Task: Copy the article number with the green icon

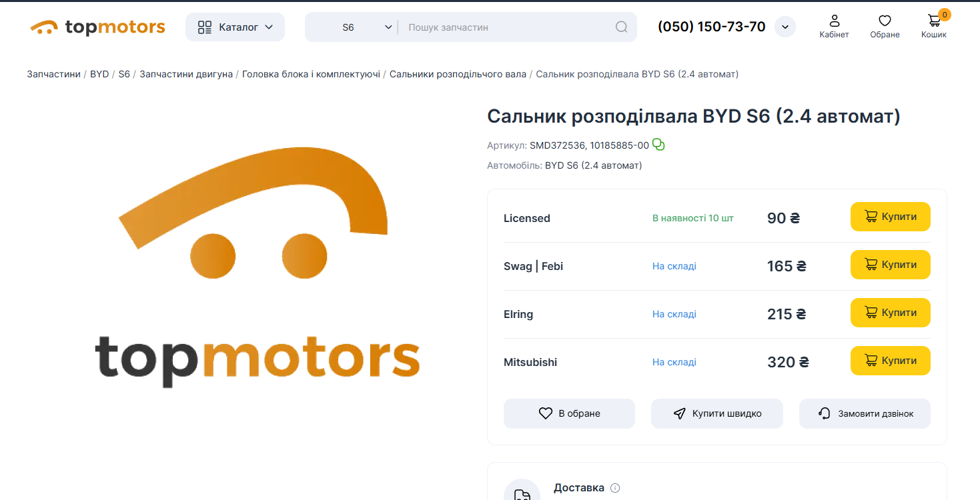Action: [658, 145]
